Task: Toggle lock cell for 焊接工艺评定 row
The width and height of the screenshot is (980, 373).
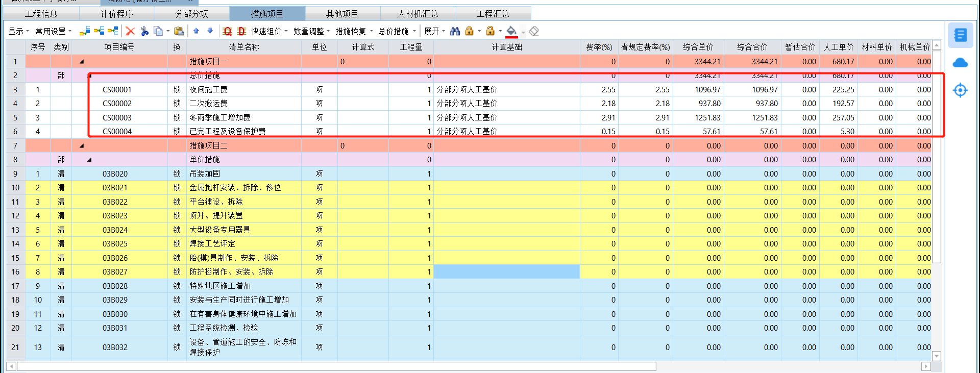Action: [177, 244]
